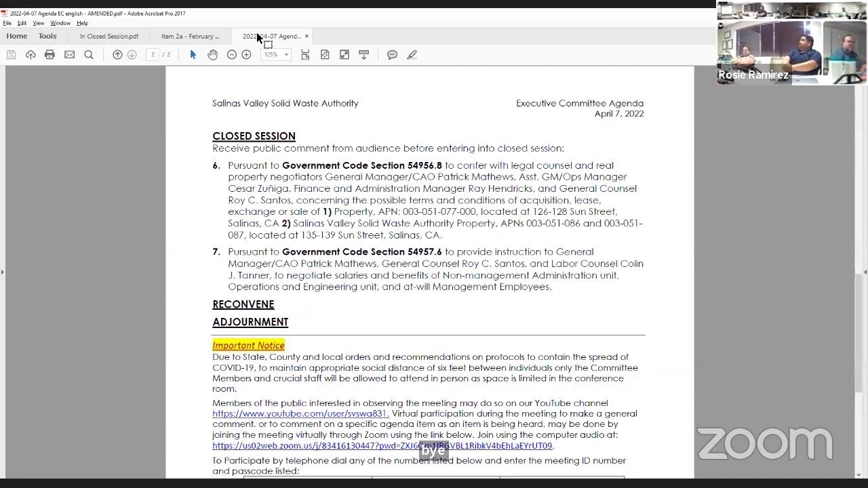Open the Find text magnifier icon

89,55
